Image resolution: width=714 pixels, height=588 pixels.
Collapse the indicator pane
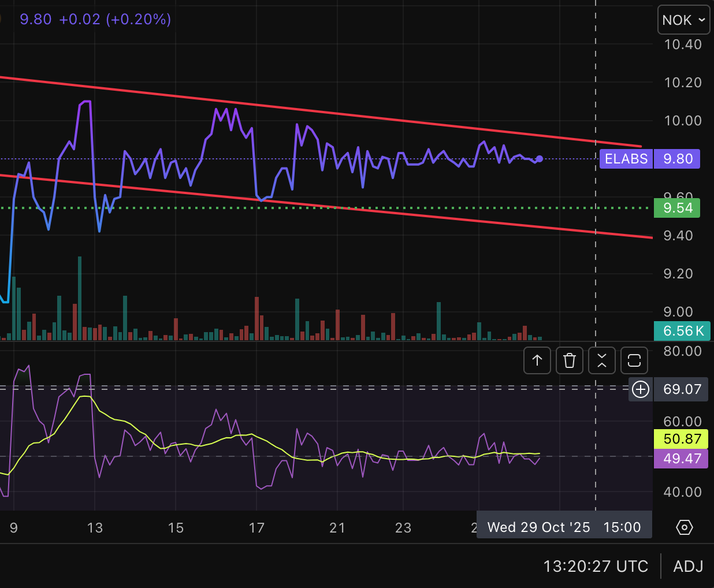[x=602, y=361]
